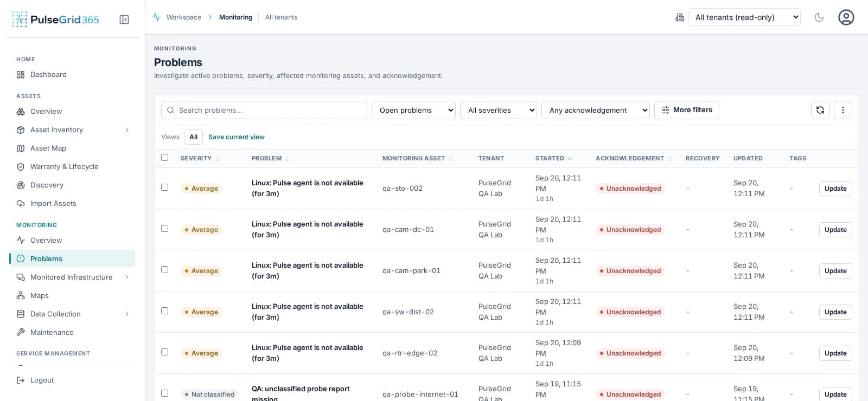Click the Problems alert icon in sidebar

21,259
